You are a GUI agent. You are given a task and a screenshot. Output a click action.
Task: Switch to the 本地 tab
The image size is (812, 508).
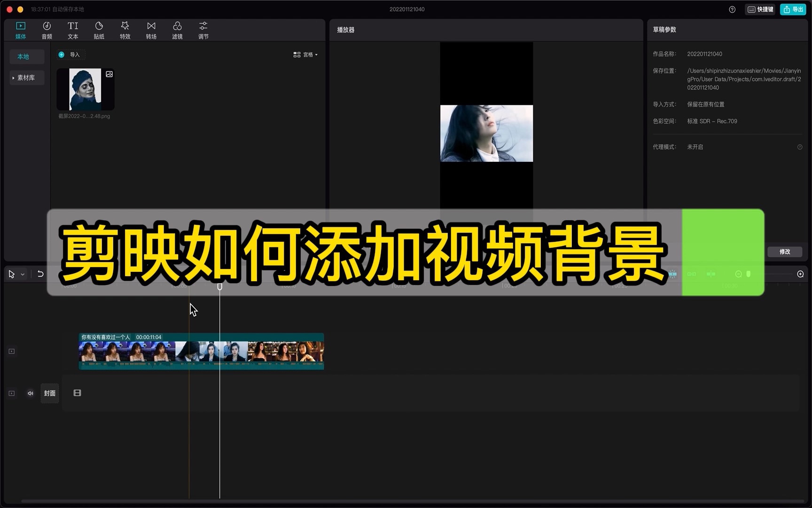point(23,56)
